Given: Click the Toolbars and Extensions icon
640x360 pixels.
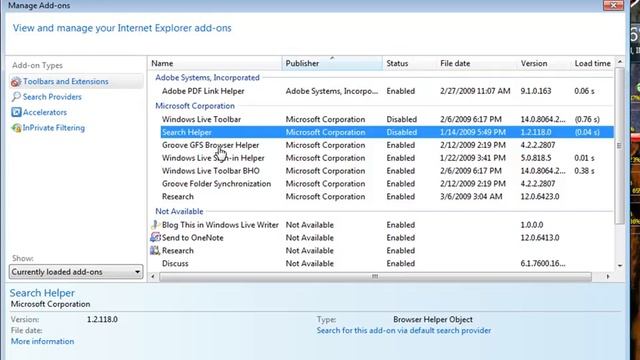Looking at the screenshot, I should pyautogui.click(x=16, y=82).
